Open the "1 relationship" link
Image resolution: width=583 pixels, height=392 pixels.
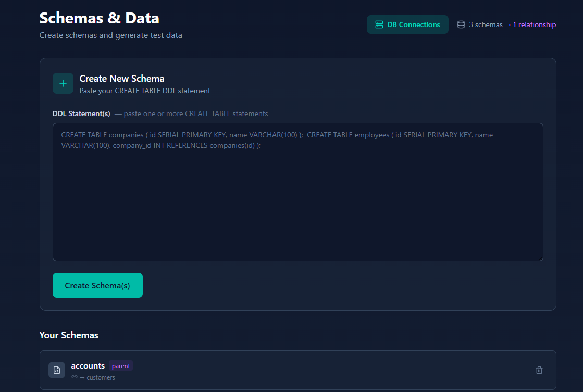coord(535,24)
